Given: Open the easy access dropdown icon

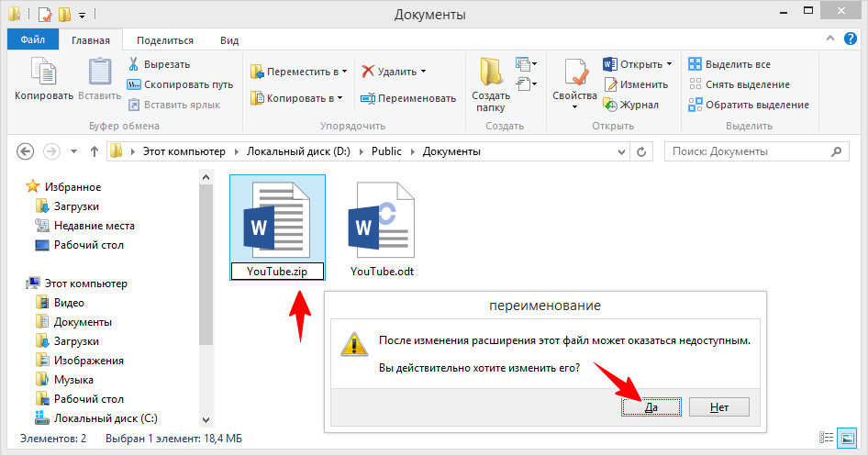Looking at the screenshot, I should 526,84.
